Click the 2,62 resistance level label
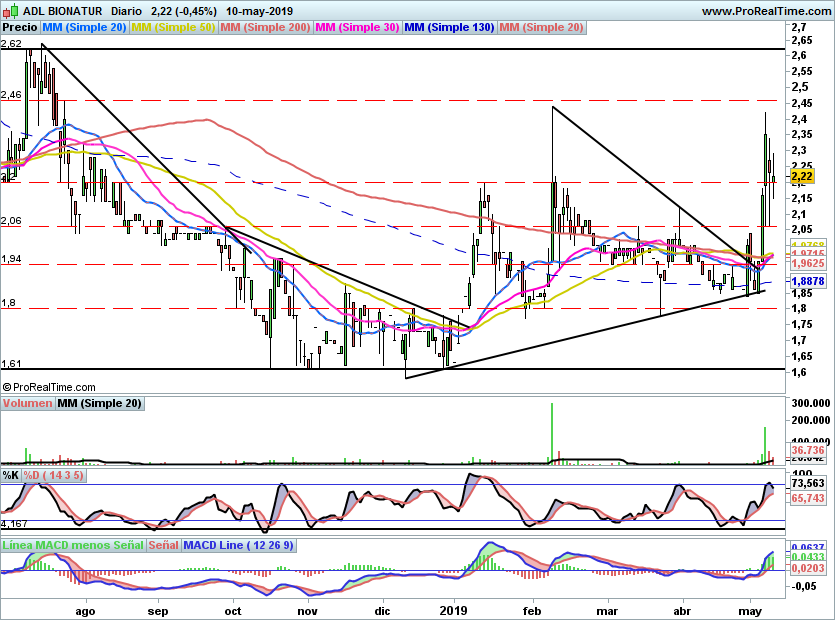Viewport: 835px width, 620px height. click(11, 44)
